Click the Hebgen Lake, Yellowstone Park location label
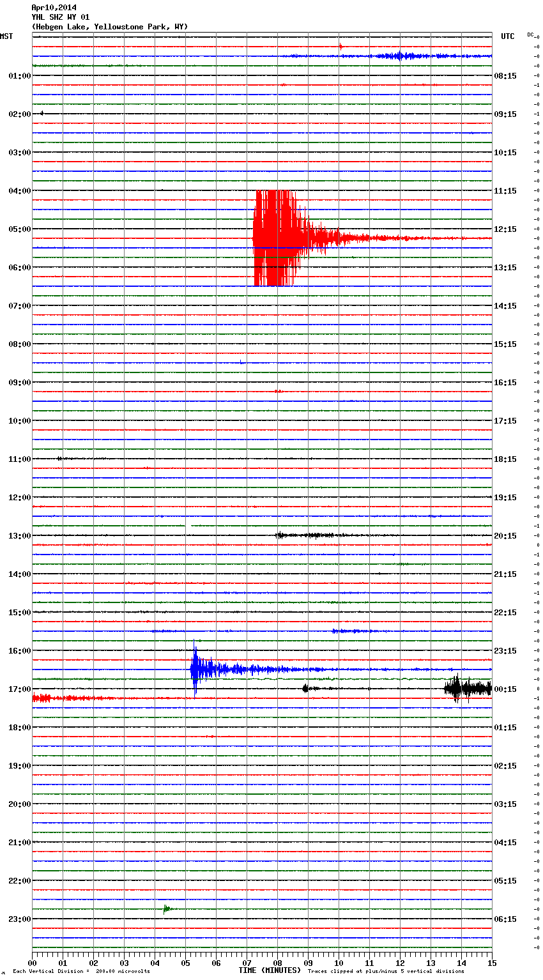This screenshot has height=980, width=543. (110, 27)
